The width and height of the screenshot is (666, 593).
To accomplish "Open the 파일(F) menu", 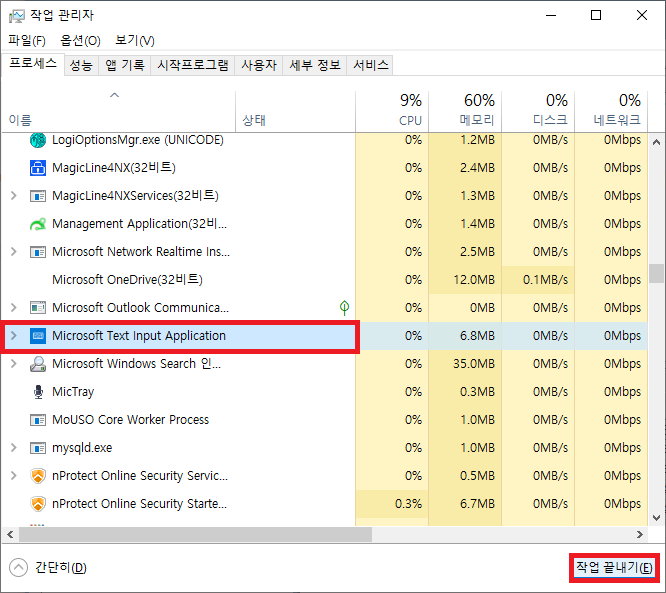I will click(27, 40).
